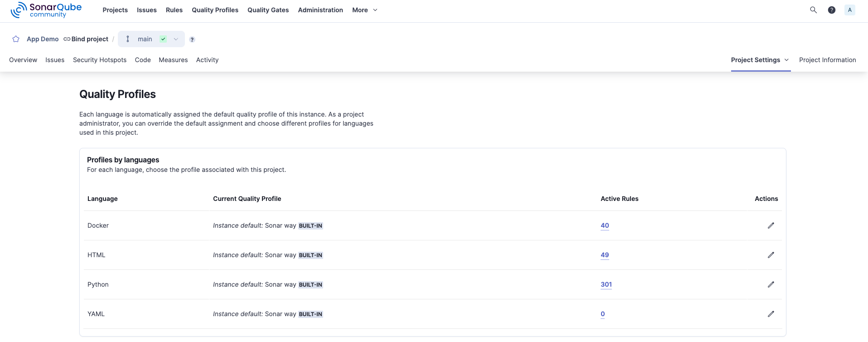Open the search magnifier icon

(x=814, y=10)
